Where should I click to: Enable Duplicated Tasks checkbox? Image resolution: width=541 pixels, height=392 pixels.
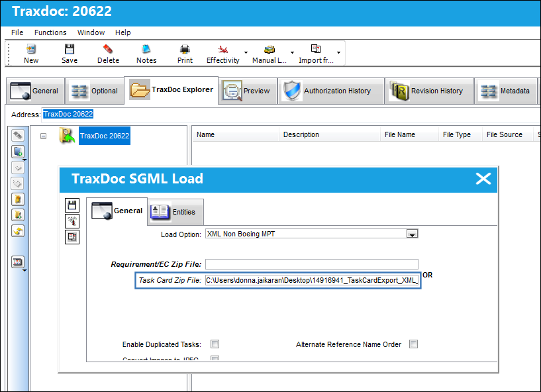click(x=215, y=344)
